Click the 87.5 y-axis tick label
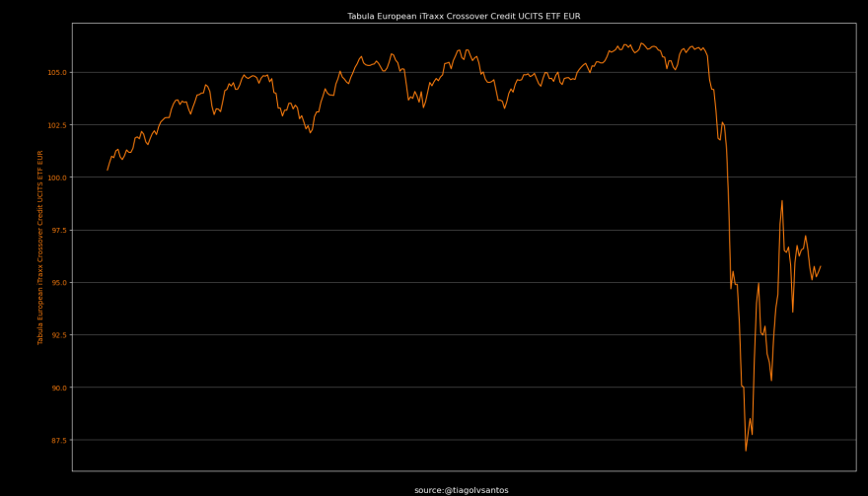Viewport: 868px width, 496px height. point(60,440)
